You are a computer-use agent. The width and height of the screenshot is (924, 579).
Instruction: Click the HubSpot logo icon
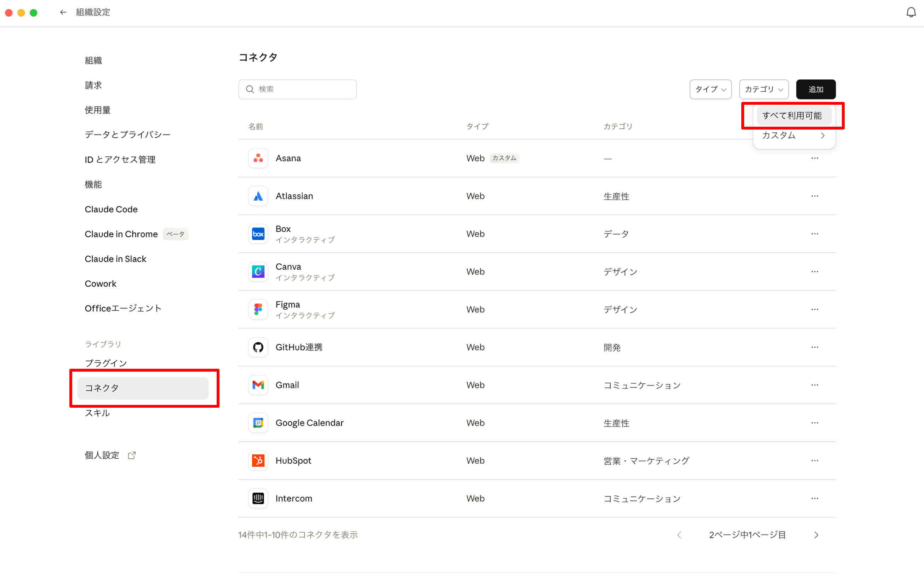[258, 460]
